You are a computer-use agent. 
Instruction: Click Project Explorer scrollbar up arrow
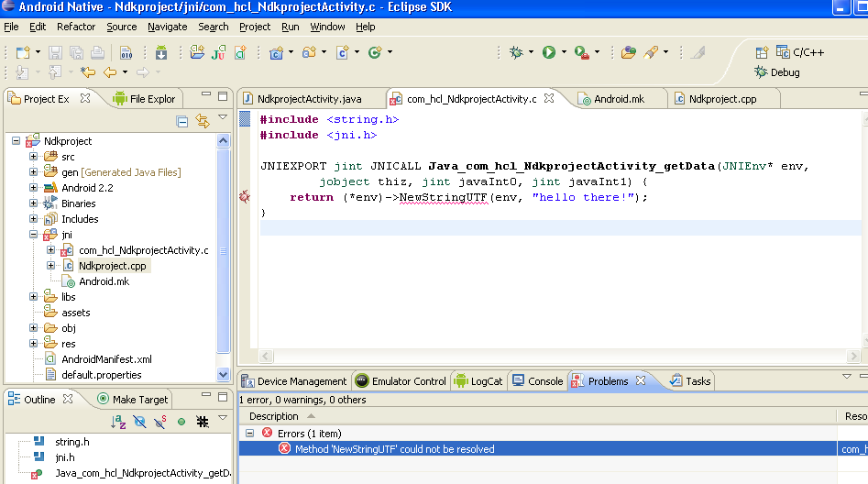(x=223, y=140)
